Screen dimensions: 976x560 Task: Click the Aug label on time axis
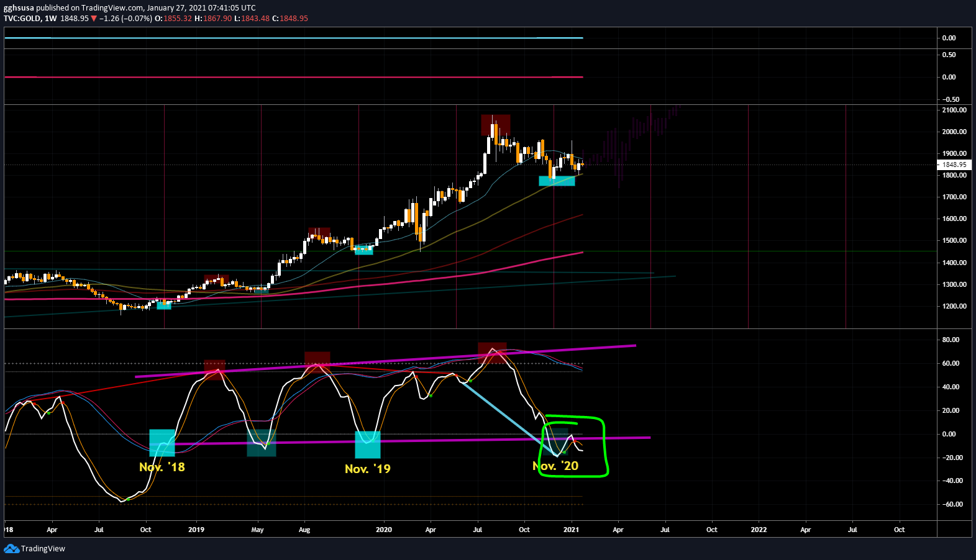click(x=304, y=530)
